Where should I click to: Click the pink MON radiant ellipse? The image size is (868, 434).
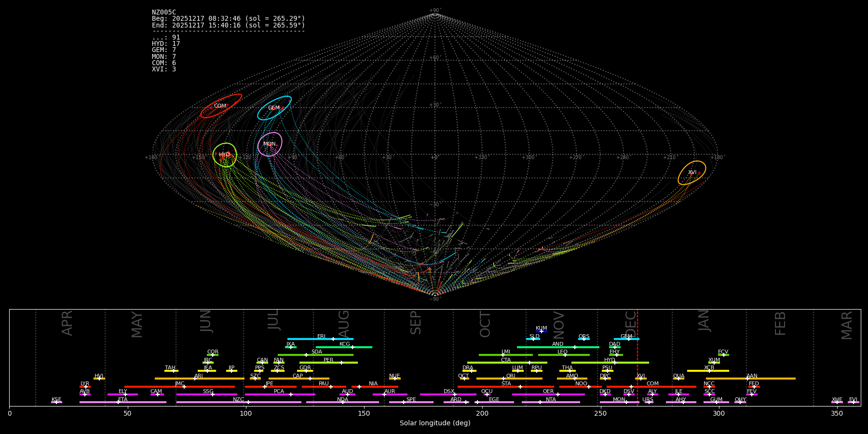pyautogui.click(x=270, y=144)
